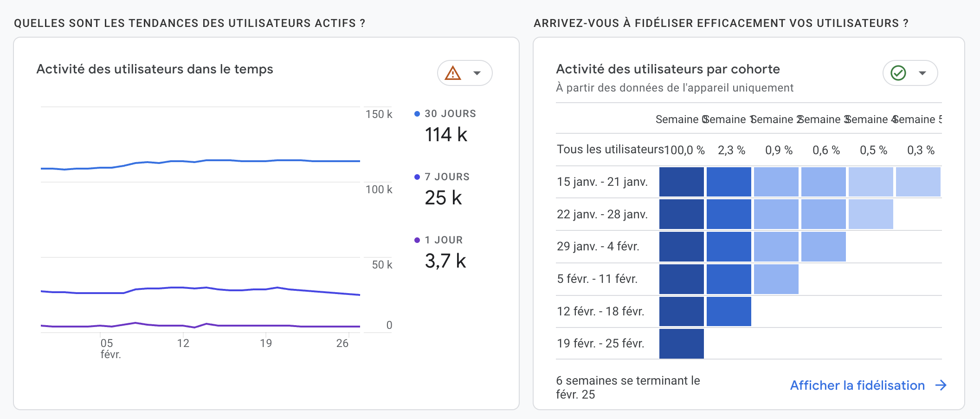Image resolution: width=980 pixels, height=419 pixels.
Task: Click the Activité des utilisateurs par cohorte title
Action: click(x=668, y=69)
